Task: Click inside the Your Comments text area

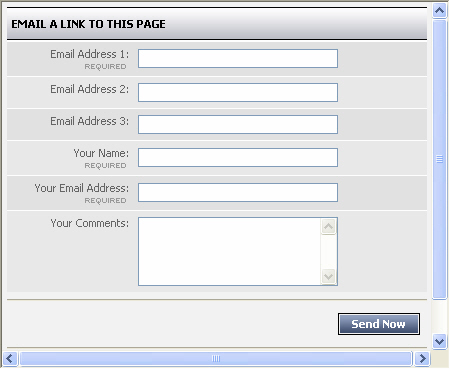Action: 230,252
